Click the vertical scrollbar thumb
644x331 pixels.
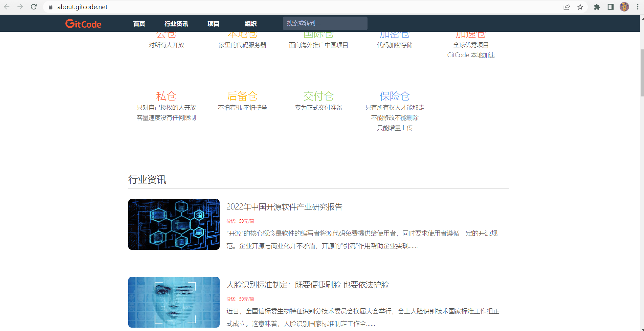coord(642,73)
